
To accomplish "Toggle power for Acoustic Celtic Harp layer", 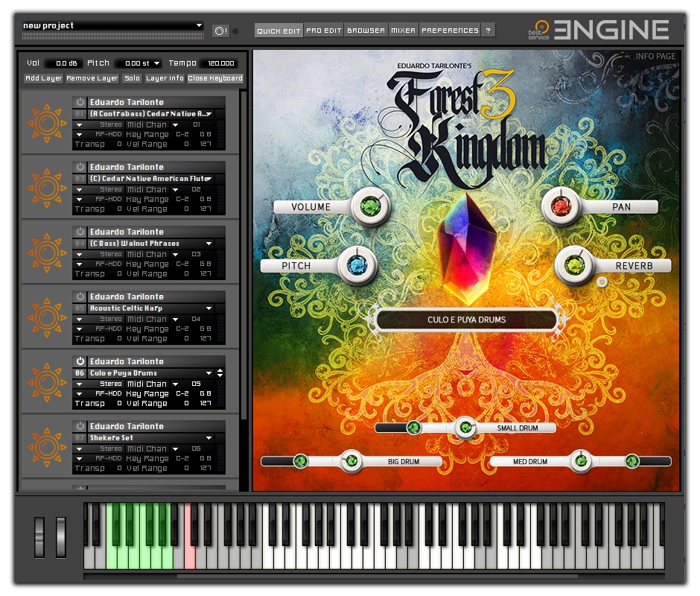I will 80,297.
